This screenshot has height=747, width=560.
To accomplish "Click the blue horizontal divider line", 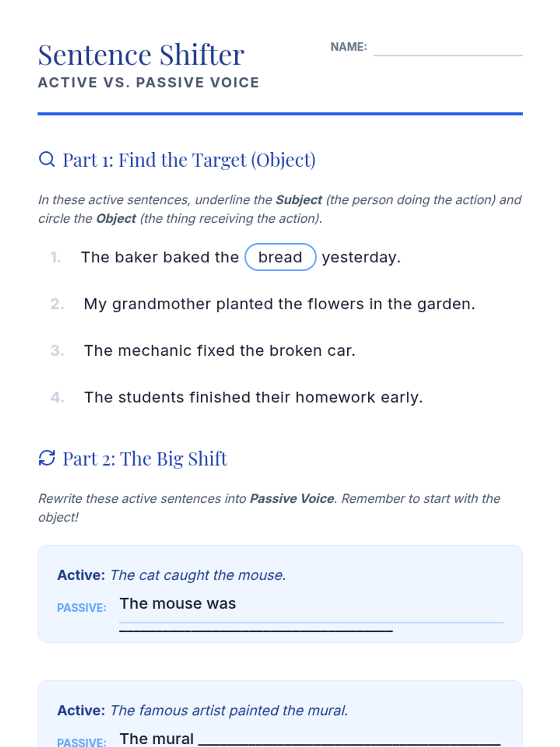I will pos(280,113).
